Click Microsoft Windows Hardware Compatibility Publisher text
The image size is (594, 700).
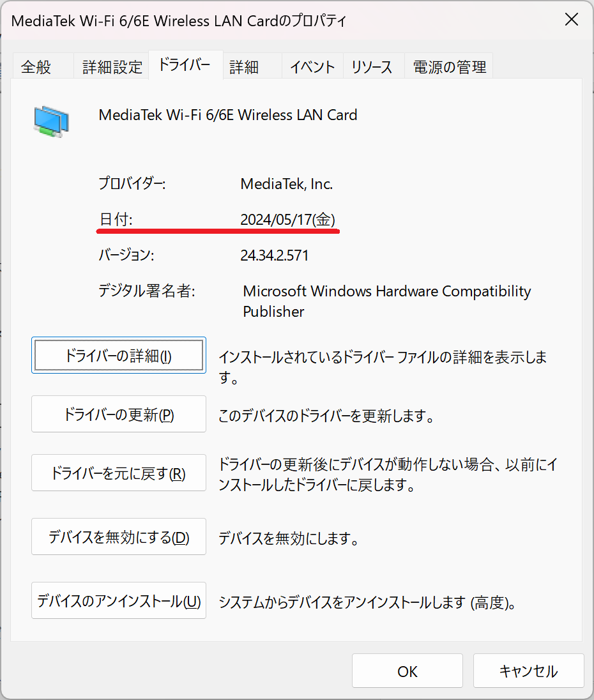point(387,301)
